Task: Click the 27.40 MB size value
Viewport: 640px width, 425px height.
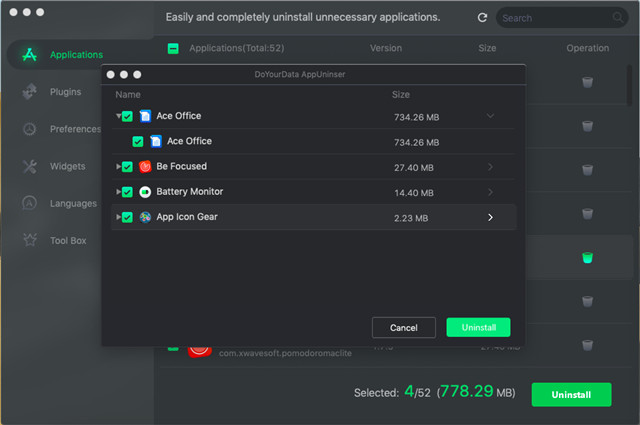Action: click(x=413, y=167)
